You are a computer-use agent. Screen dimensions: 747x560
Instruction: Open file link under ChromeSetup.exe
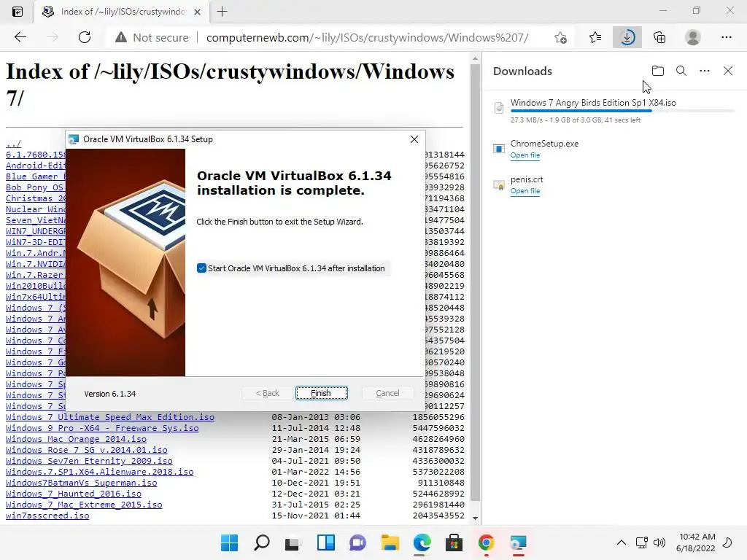point(525,155)
